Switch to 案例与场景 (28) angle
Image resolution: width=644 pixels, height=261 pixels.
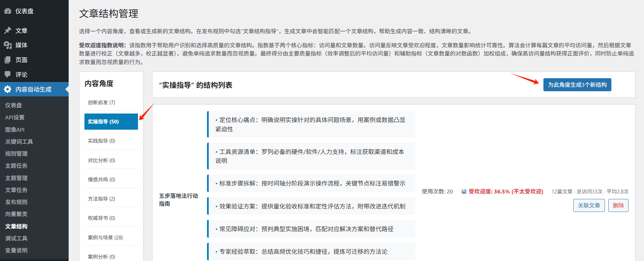pyautogui.click(x=105, y=237)
